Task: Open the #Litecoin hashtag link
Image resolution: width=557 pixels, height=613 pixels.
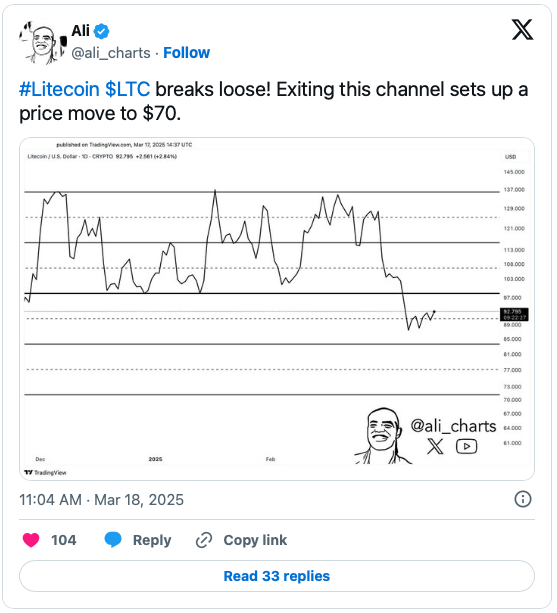Action: point(59,89)
